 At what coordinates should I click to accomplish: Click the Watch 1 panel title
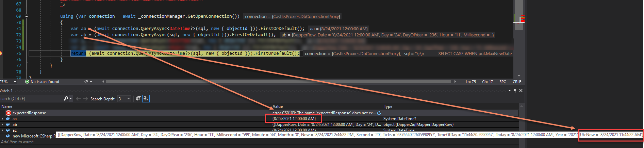(x=6, y=91)
